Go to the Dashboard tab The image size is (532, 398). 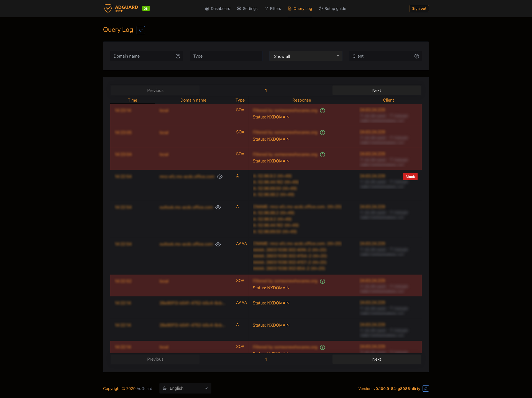218,9
